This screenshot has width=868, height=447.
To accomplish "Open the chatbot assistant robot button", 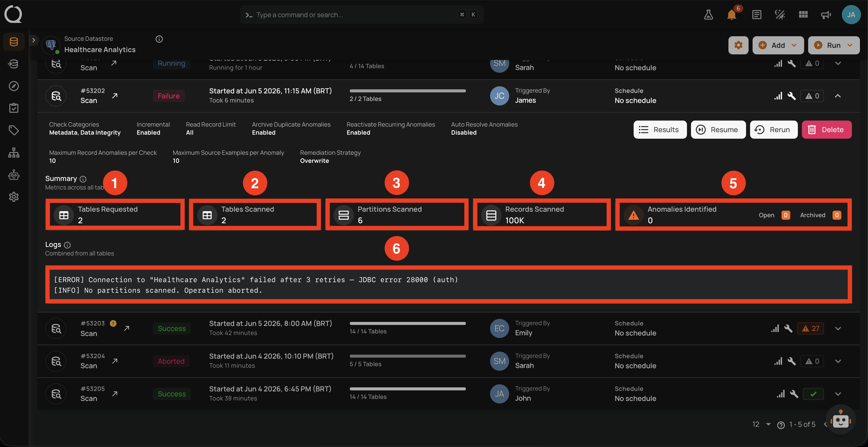I will point(840,419).
